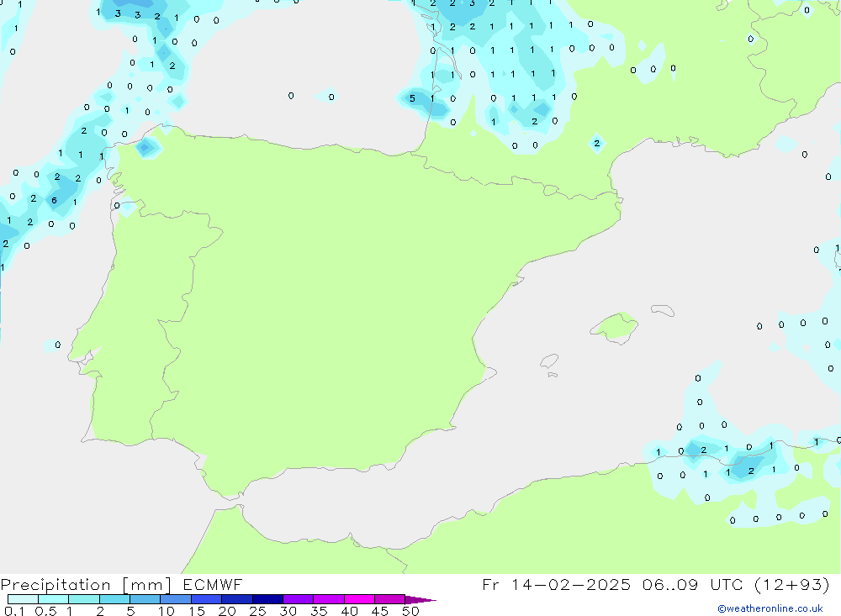Click the dark navy 20–25 mm legend swatch
The width and height of the screenshot is (841, 616).
(x=237, y=599)
